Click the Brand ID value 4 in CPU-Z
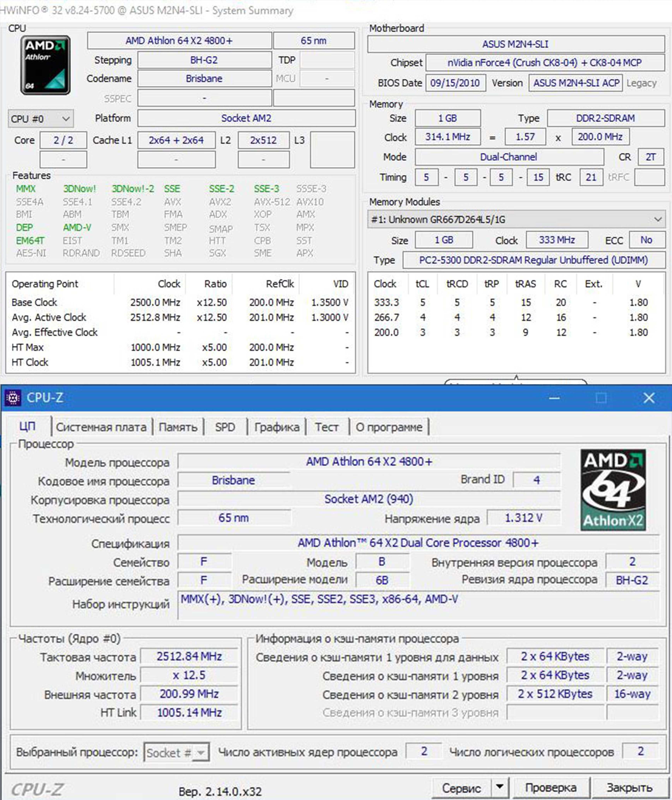Image resolution: width=672 pixels, height=800 pixels. [x=537, y=480]
